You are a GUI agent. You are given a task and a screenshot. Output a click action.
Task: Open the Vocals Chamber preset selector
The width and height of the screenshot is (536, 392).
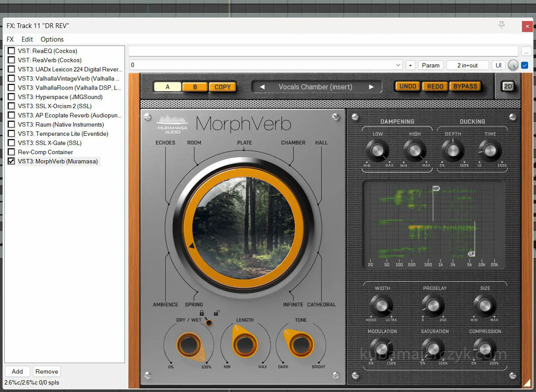click(316, 87)
